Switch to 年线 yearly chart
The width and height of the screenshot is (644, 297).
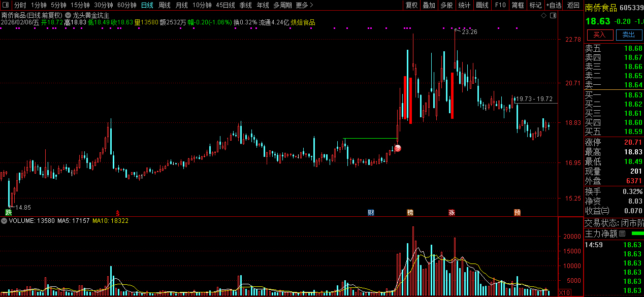pos(263,5)
